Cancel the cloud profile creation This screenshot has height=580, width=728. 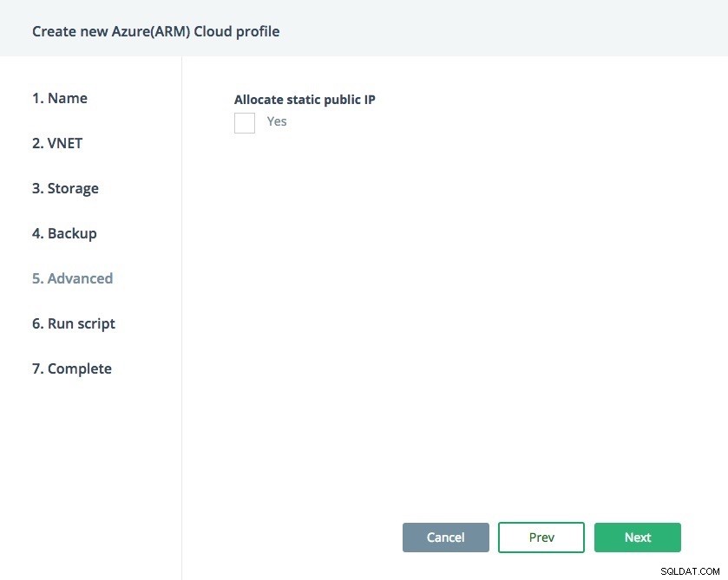coord(446,538)
